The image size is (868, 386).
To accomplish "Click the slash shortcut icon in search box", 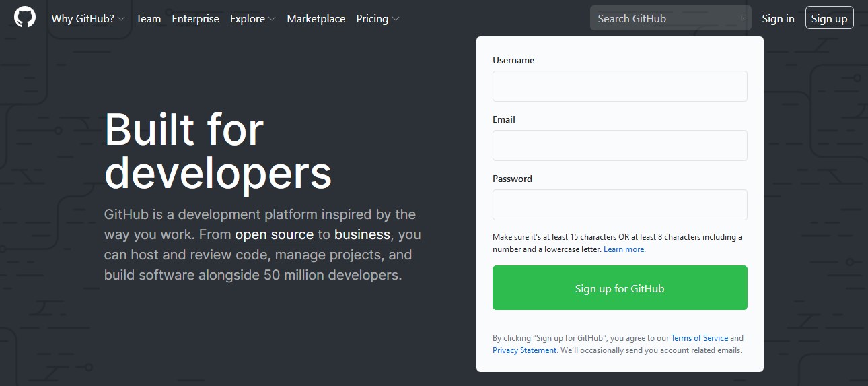I will [x=743, y=18].
